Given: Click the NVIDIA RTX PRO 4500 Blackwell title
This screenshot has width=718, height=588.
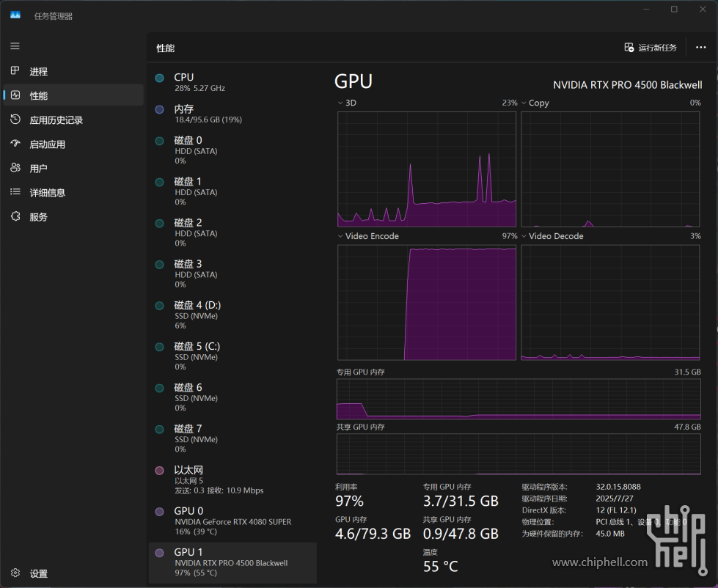Looking at the screenshot, I should point(627,85).
